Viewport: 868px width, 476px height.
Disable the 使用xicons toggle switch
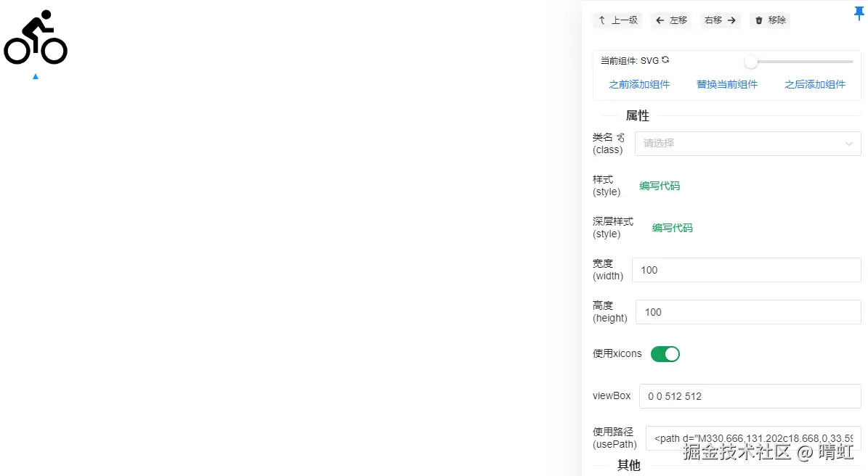[665, 353]
